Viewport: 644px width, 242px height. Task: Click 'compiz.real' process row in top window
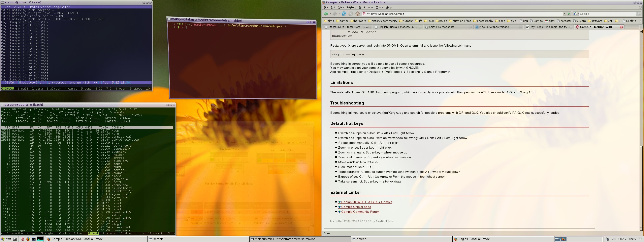(x=87, y=137)
